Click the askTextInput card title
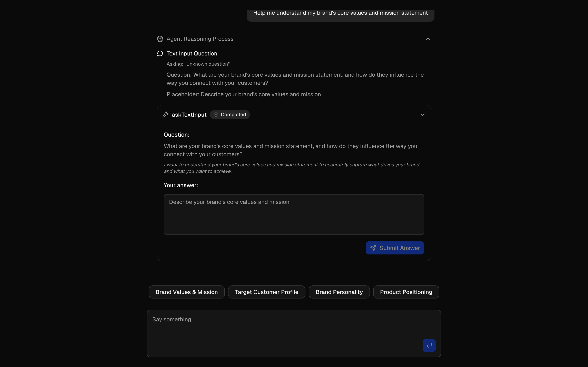 pyautogui.click(x=189, y=115)
